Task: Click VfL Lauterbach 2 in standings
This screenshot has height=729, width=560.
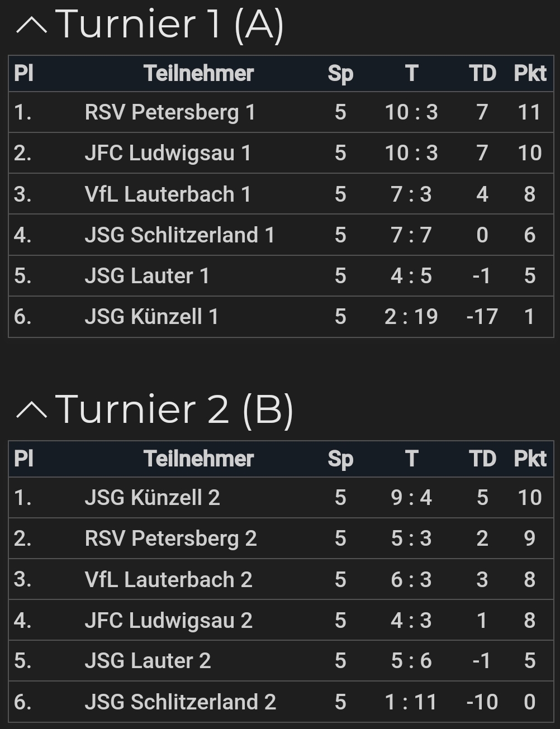Action: [x=281, y=579]
